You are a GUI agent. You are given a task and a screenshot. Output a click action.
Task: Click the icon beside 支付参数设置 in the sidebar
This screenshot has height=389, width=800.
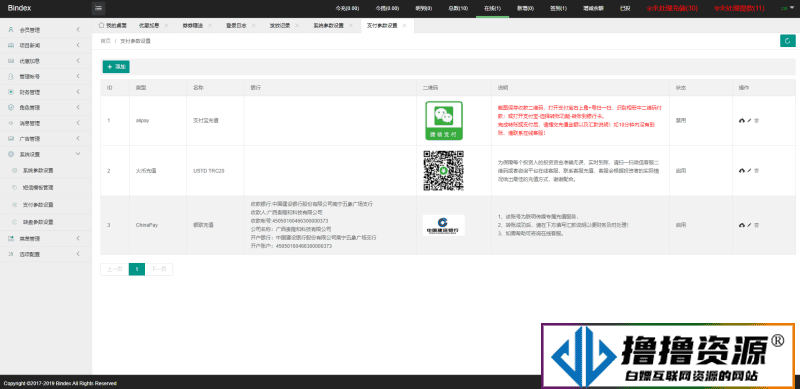tap(14, 205)
